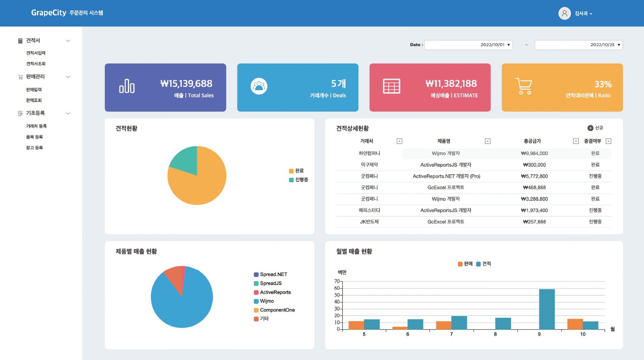Screen dimensions: 644x360
Task: Open the 총공급가 column filter
Action: click(576, 141)
